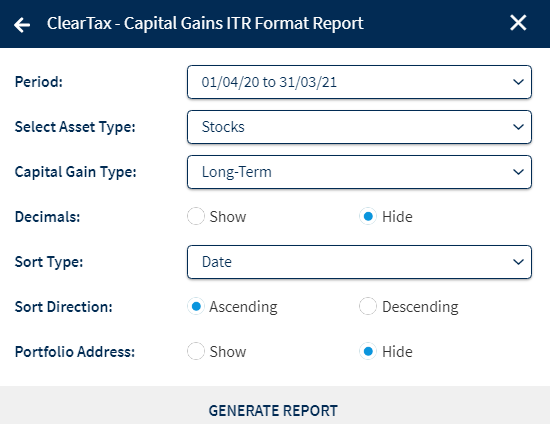Image resolution: width=550 pixels, height=424 pixels.
Task: Click the Generate Report button
Action: click(273, 411)
